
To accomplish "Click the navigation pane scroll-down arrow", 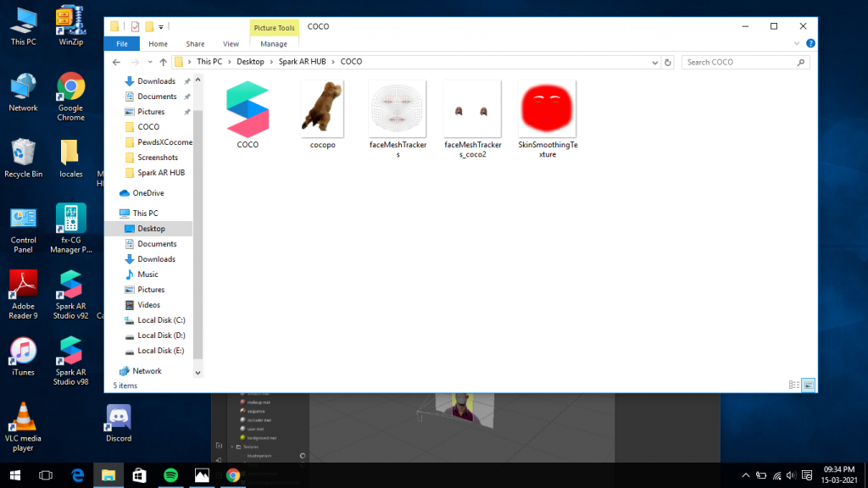I will pos(198,373).
